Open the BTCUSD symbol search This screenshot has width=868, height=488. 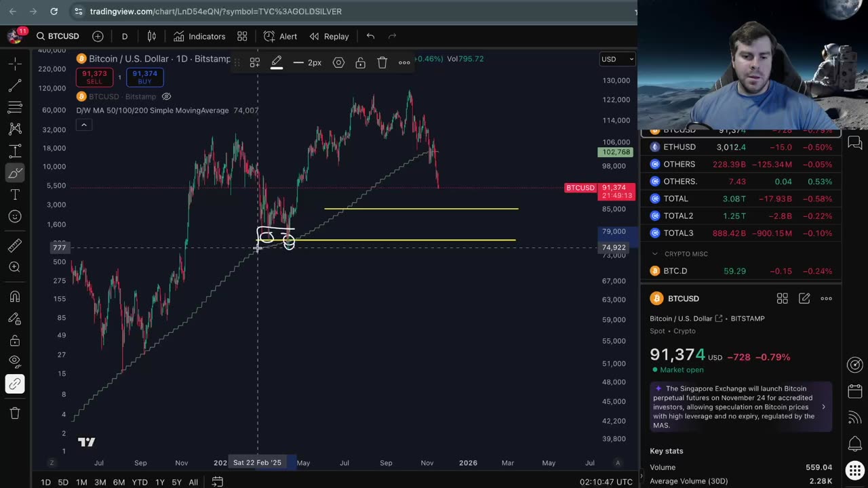pyautogui.click(x=58, y=36)
